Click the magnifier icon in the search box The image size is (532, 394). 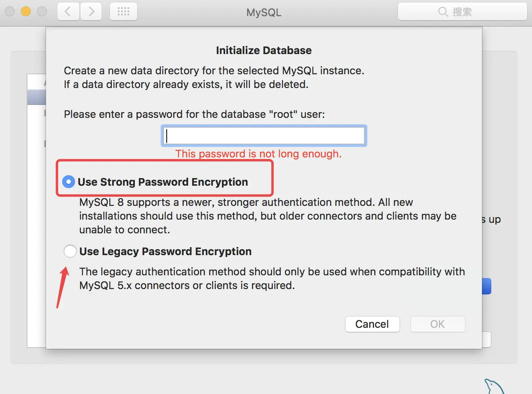(x=443, y=12)
